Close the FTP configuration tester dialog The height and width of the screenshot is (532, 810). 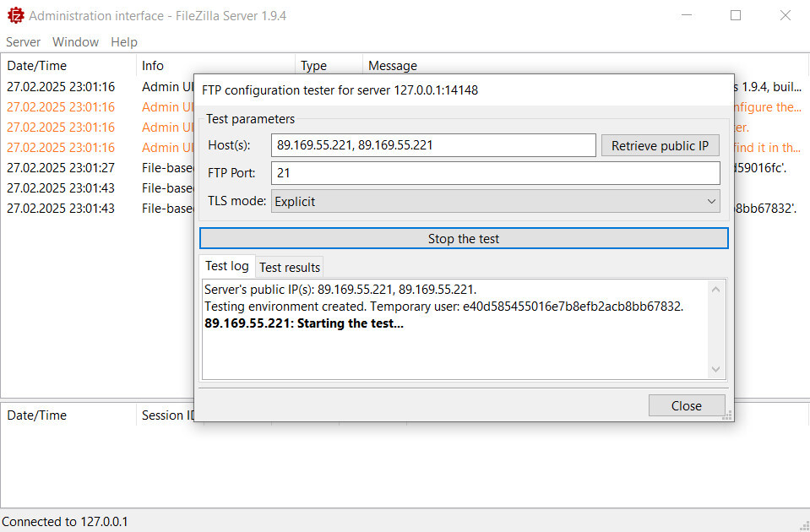pos(687,405)
